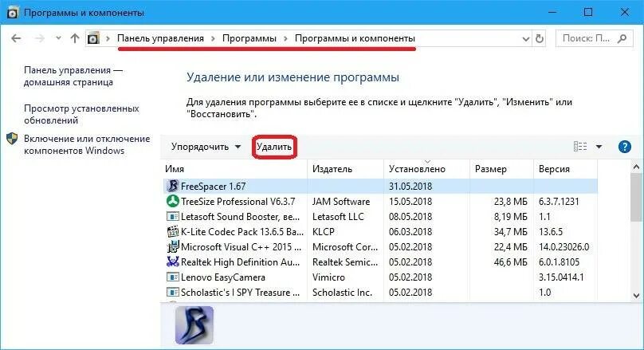Screen dimensions: 644x350
Task: Select the Scholastic's I SPY Treasure icon
Action: (172, 293)
